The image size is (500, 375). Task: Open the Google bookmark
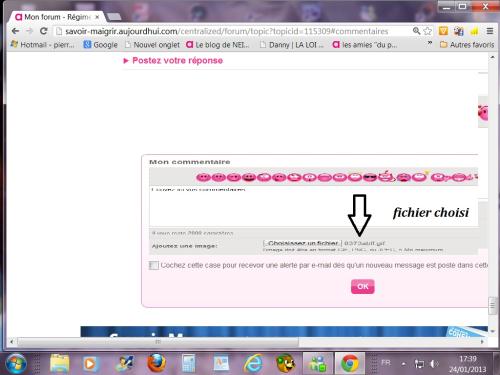pyautogui.click(x=100, y=44)
